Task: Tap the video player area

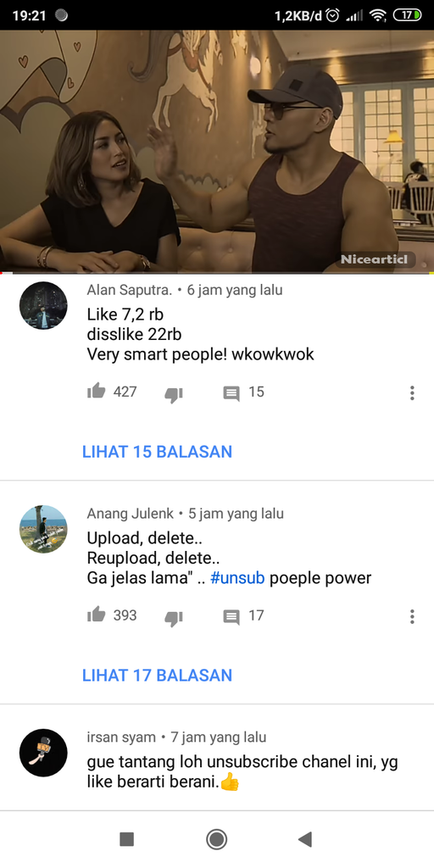Action: point(217,151)
